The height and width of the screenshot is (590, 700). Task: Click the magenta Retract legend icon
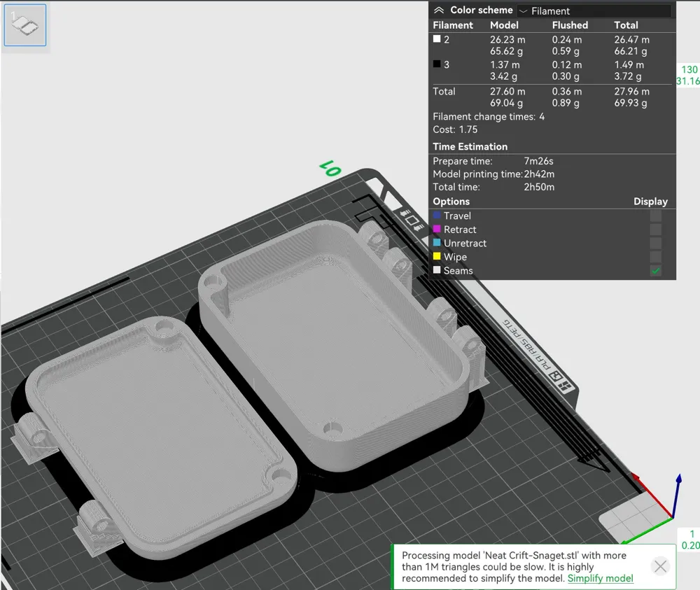437,230
